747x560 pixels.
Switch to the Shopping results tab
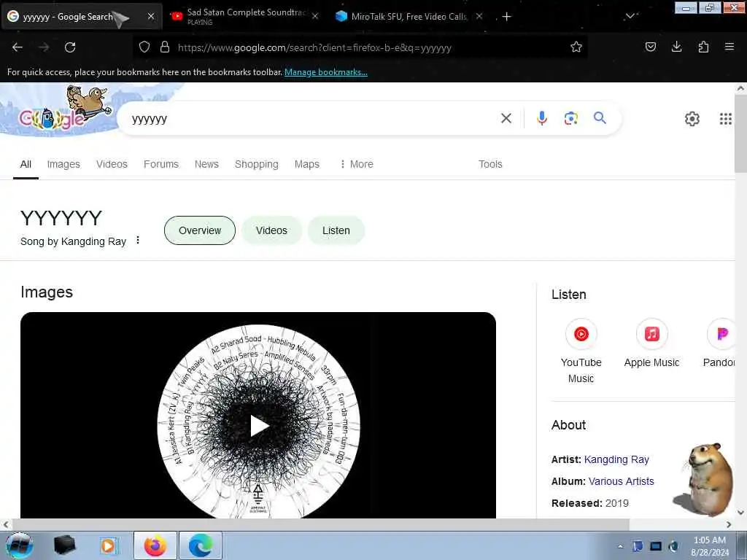pyautogui.click(x=256, y=164)
